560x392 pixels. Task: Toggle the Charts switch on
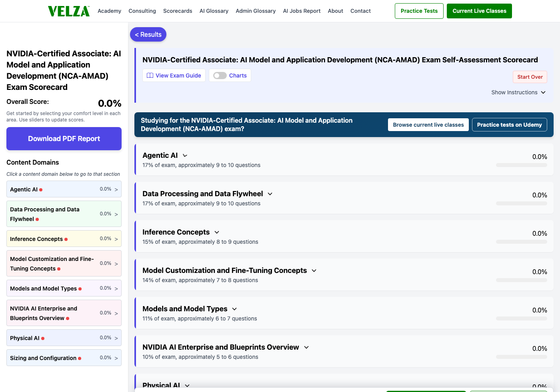(x=220, y=76)
